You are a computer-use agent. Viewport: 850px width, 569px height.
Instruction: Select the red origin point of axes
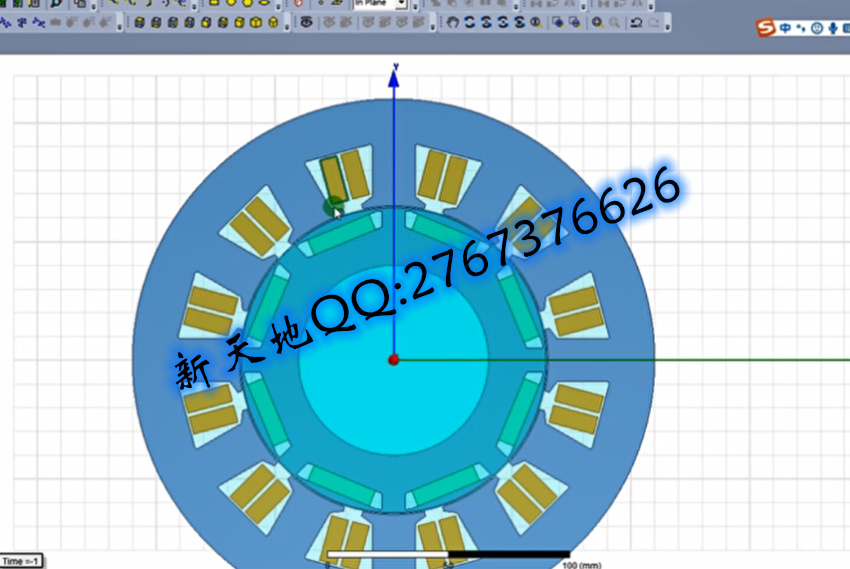(x=394, y=360)
